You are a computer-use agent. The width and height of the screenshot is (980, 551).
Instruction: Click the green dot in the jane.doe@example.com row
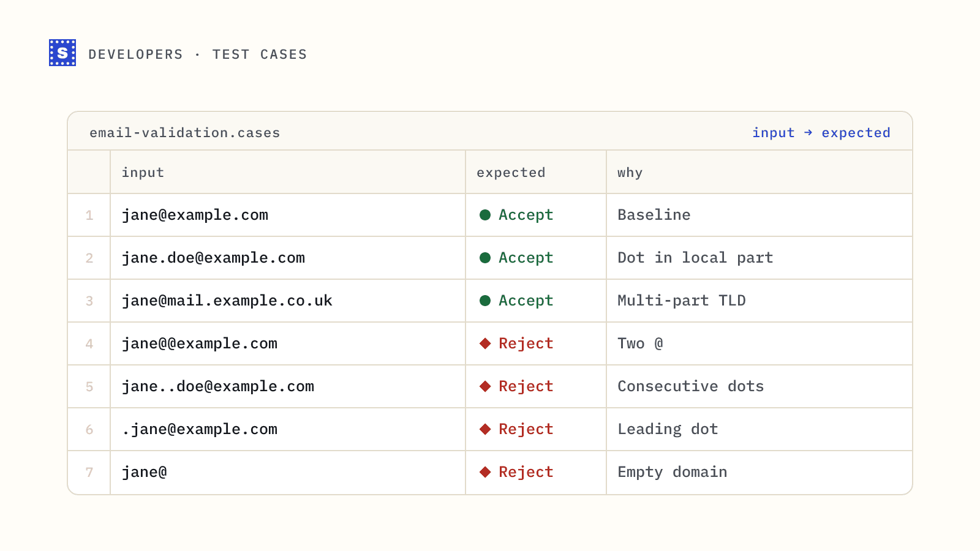(485, 258)
